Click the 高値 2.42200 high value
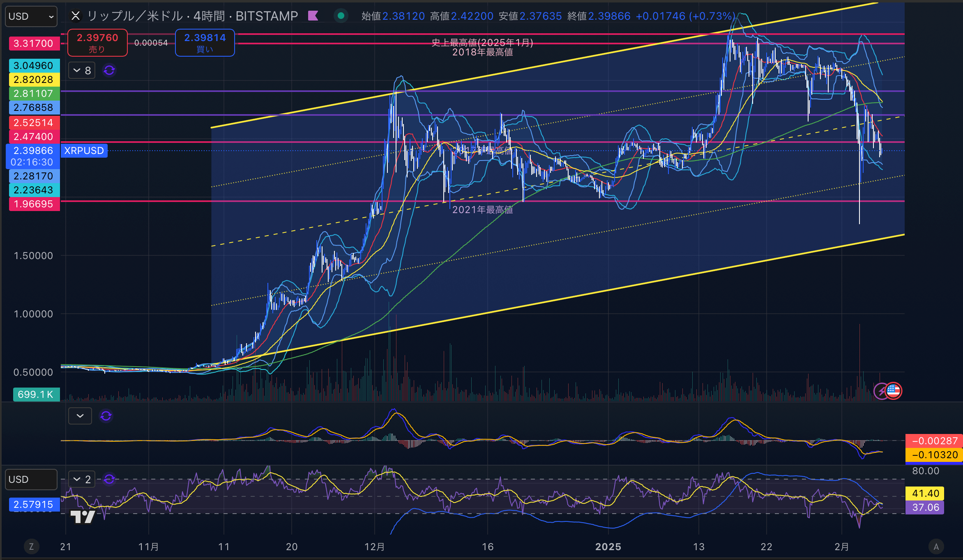Viewport: 963px width, 560px height. click(462, 16)
